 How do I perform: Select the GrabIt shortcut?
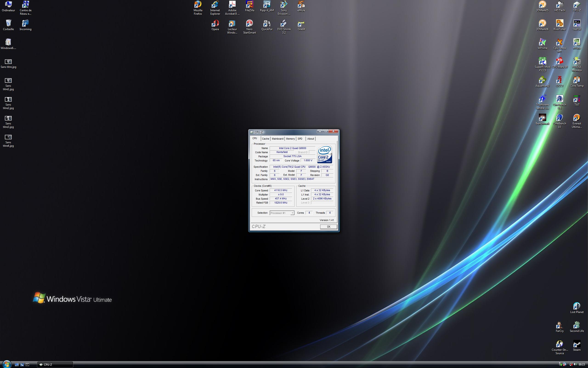pos(301,25)
